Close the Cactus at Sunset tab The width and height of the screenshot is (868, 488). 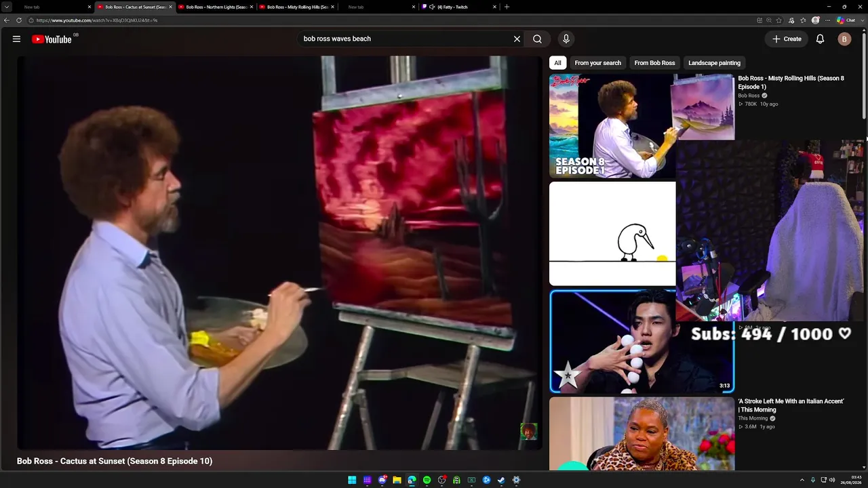[x=171, y=7]
